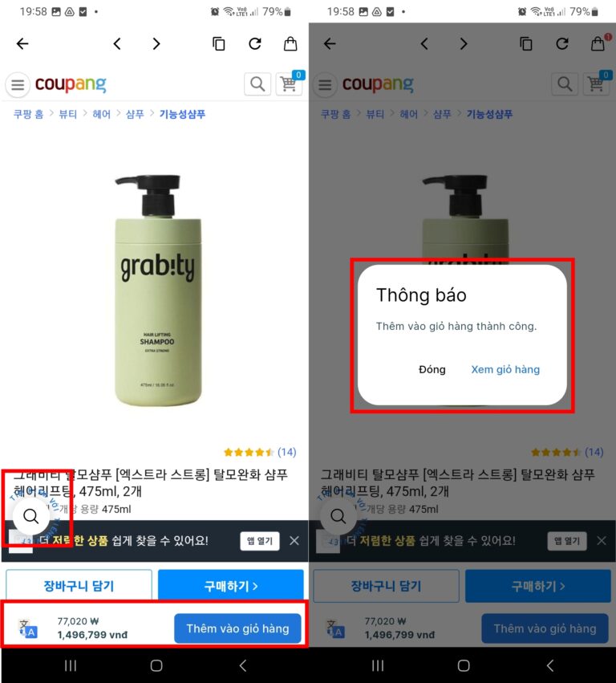
Task: Click 'Đóng' in the Thông báo dialog
Action: point(432,369)
